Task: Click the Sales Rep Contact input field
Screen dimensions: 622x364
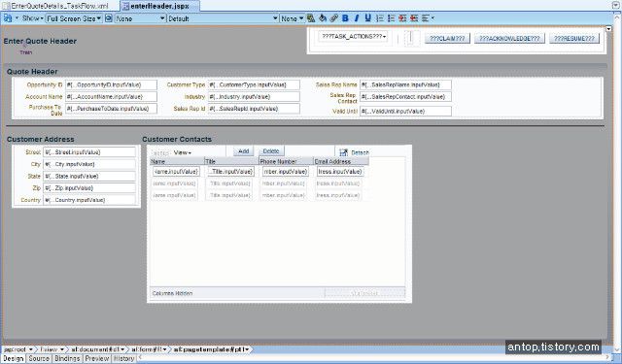Action: pyautogui.click(x=405, y=97)
